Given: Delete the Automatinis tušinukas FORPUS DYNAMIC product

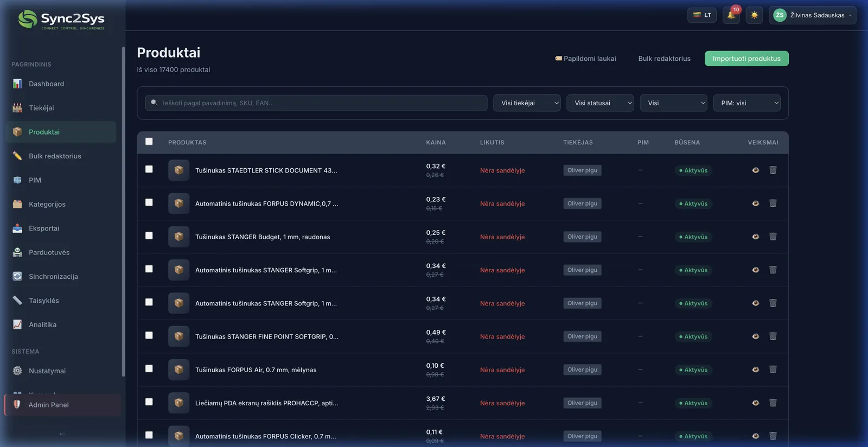Looking at the screenshot, I should (x=773, y=203).
